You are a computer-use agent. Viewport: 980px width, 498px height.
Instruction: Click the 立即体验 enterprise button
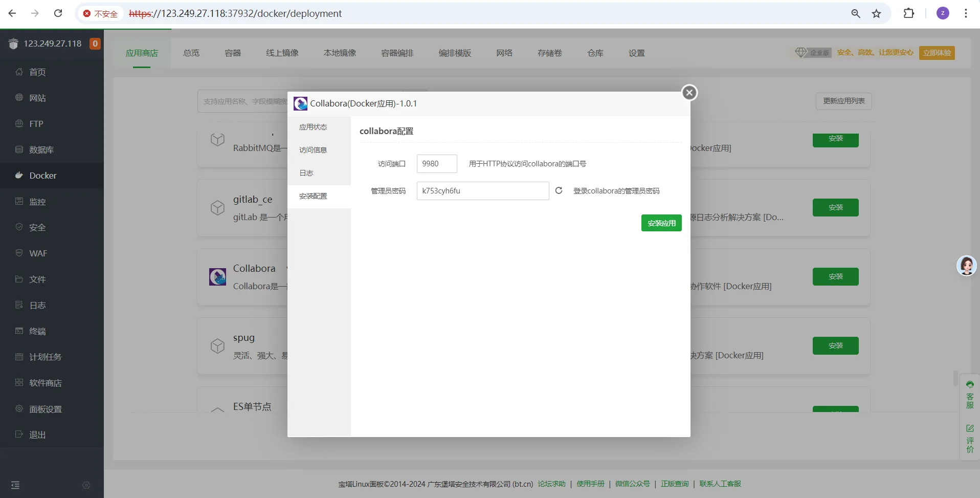pos(937,53)
